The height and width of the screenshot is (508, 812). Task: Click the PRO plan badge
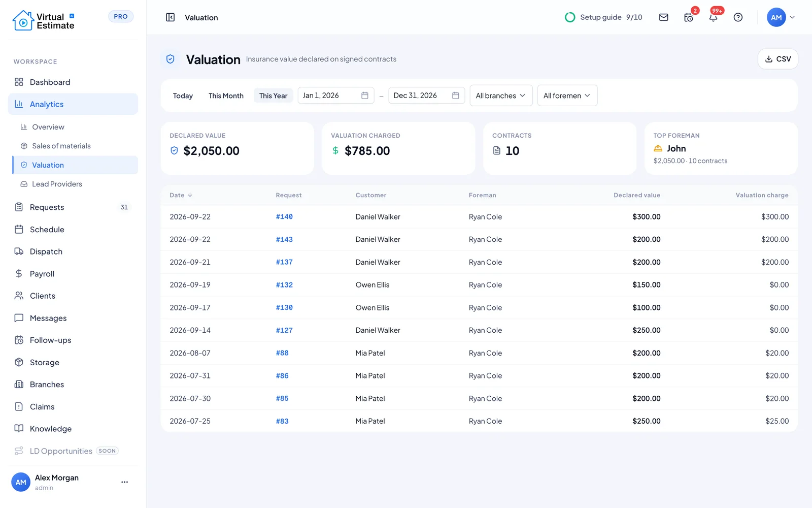121,16
